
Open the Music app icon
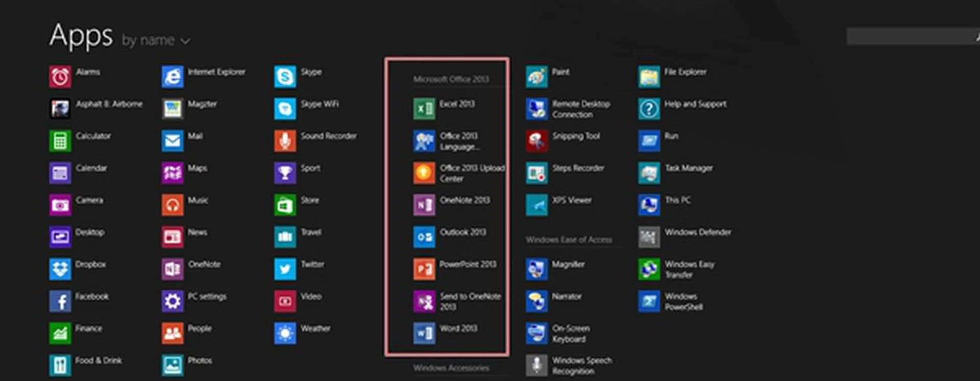tap(173, 206)
